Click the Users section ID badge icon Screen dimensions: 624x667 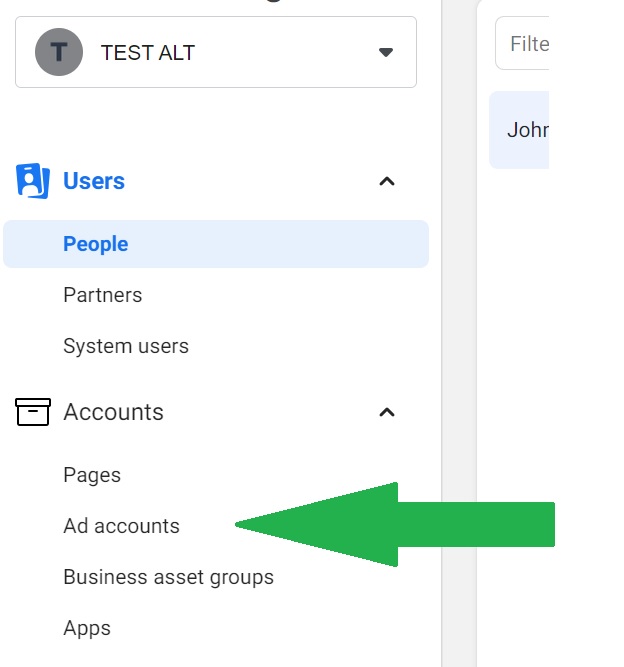click(33, 181)
